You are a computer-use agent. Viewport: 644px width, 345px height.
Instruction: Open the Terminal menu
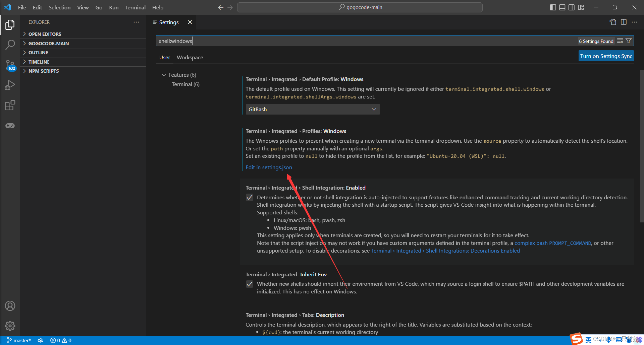135,7
